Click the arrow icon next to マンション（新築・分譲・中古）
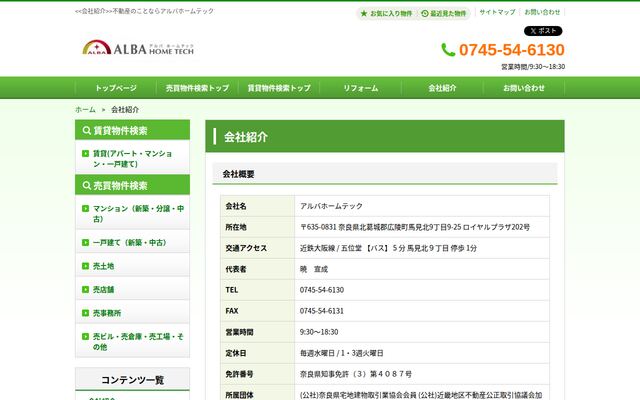Viewport: 640px width, 400px height. coord(85,209)
